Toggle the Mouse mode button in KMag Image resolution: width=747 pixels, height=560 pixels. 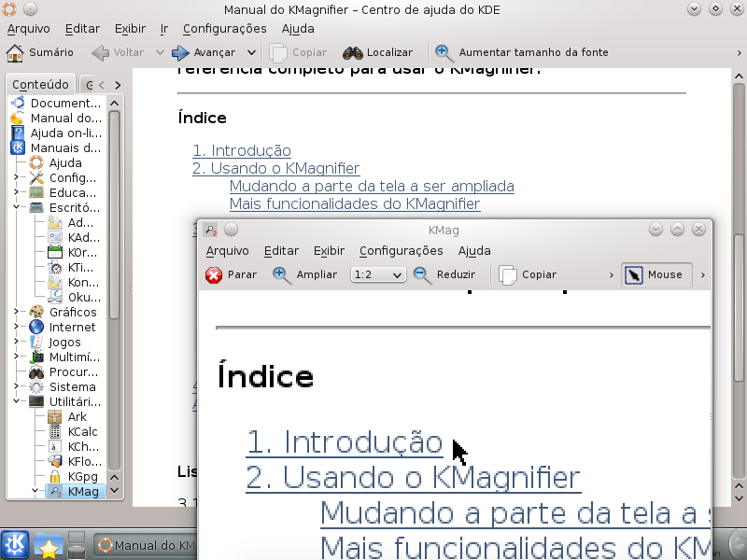tap(655, 275)
